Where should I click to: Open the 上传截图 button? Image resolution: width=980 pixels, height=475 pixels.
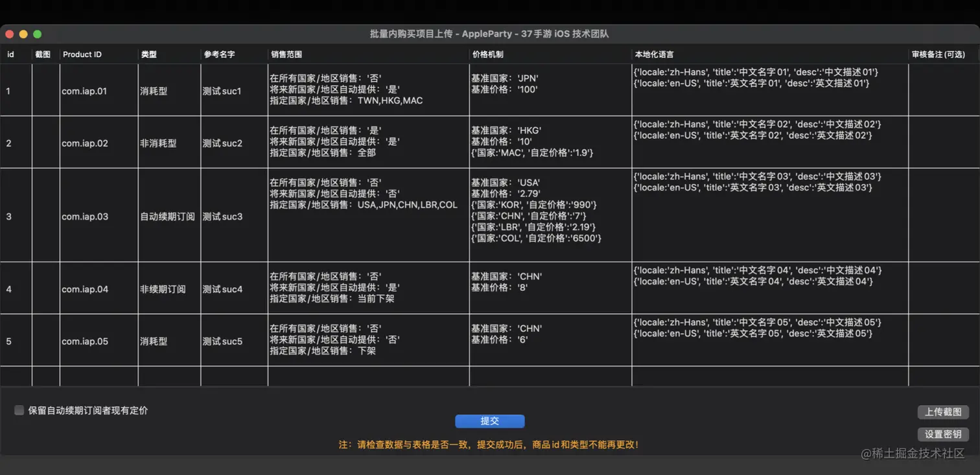943,412
